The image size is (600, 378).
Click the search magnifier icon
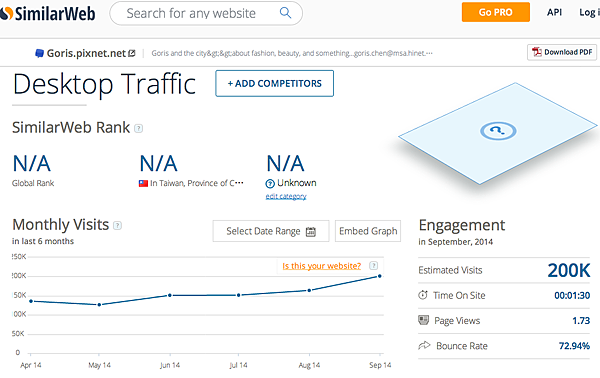click(285, 13)
